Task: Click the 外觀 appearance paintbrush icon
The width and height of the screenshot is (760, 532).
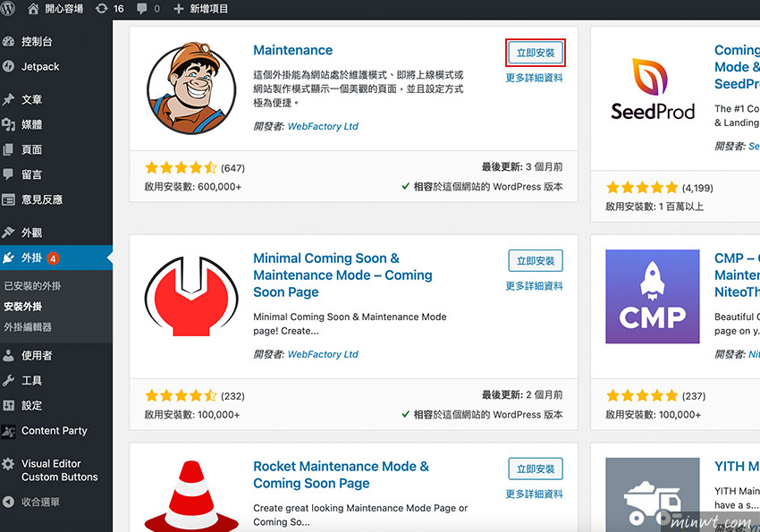Action: pos(8,232)
